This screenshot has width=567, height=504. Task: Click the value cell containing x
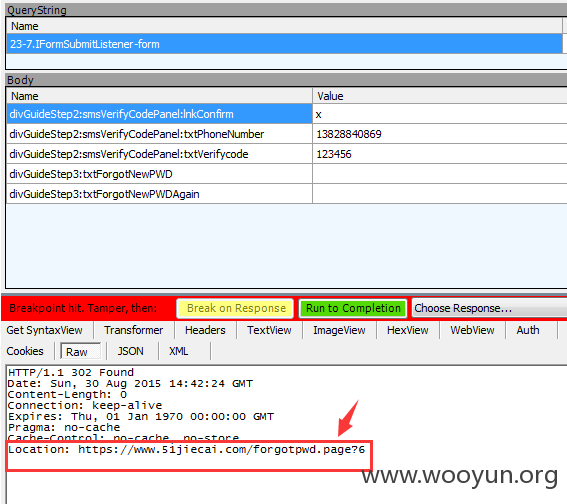[x=440, y=114]
